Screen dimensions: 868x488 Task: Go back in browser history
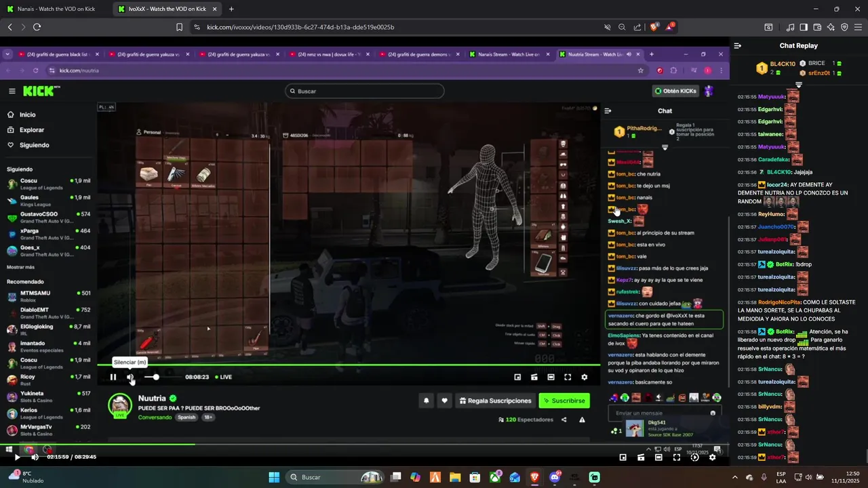[x=9, y=27]
